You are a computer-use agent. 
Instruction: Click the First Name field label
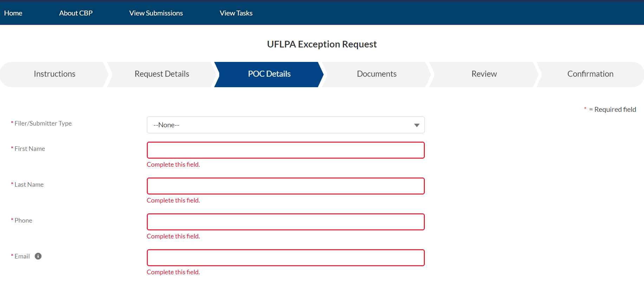point(30,149)
